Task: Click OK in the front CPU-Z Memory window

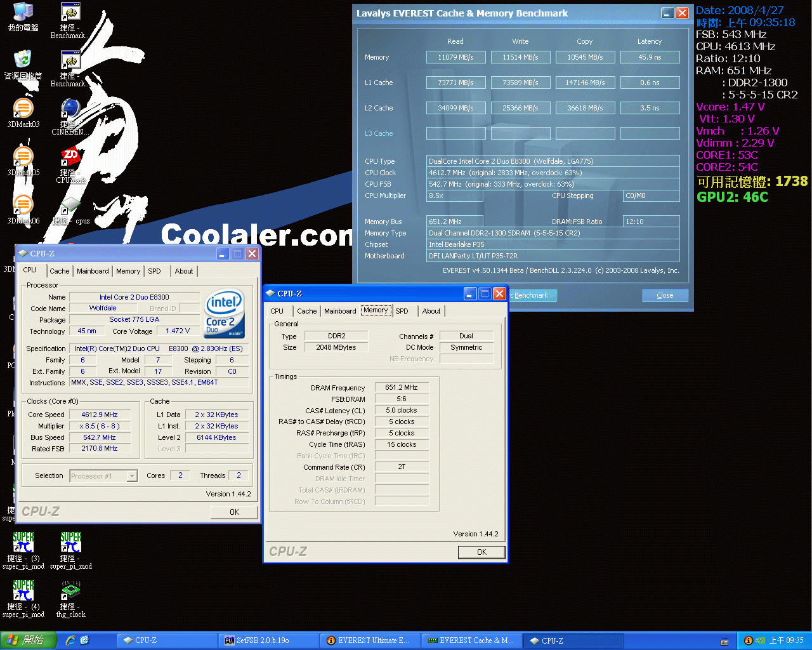Action: (x=481, y=552)
